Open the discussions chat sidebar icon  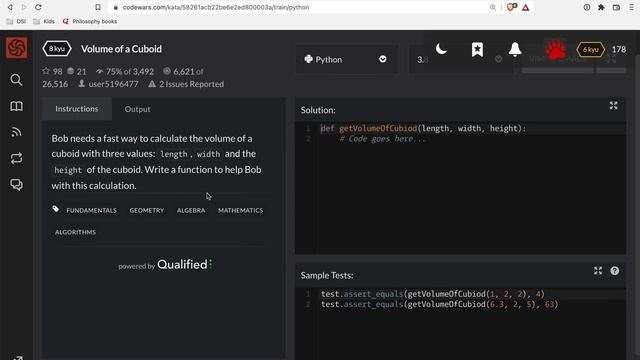point(16,184)
